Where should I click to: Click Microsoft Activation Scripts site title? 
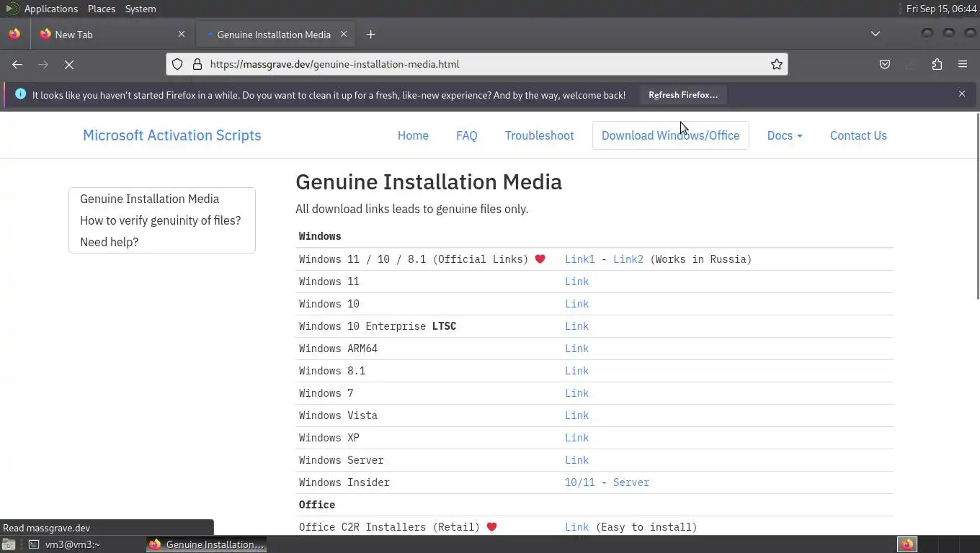tap(171, 135)
